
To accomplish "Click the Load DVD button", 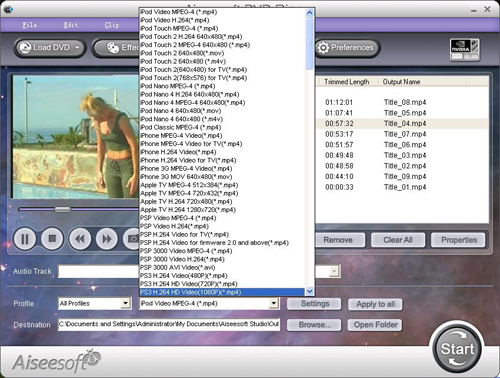I will click(x=50, y=48).
